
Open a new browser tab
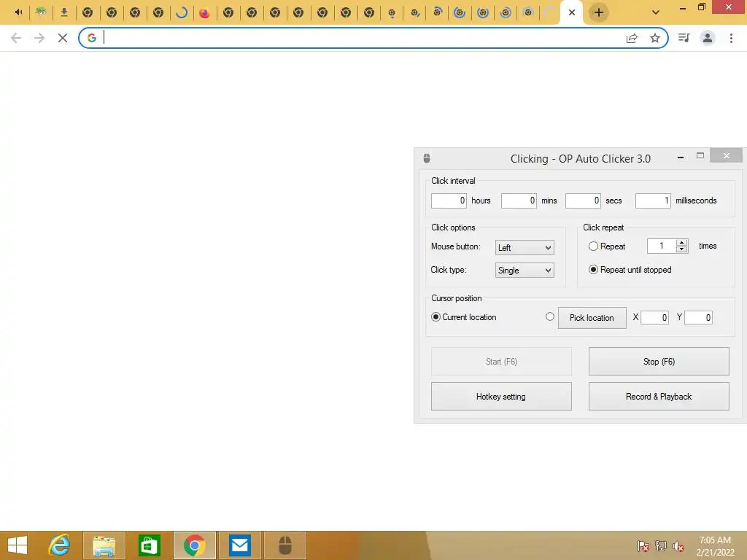tap(599, 12)
